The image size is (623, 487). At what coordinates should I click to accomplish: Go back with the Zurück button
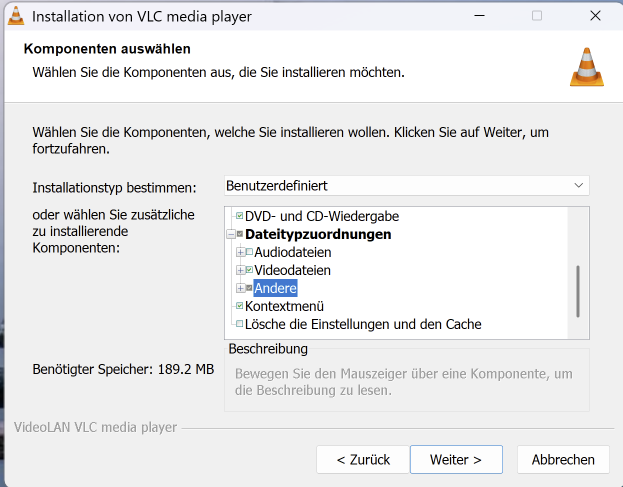[363, 460]
